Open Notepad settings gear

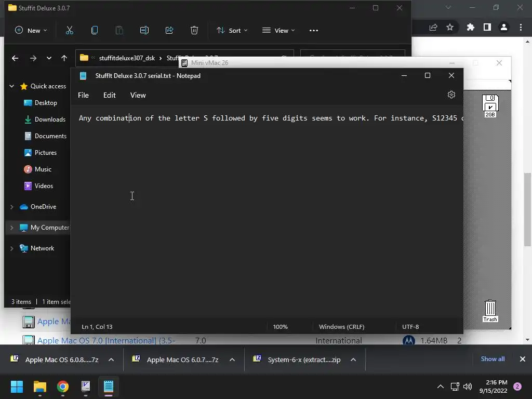coord(451,95)
